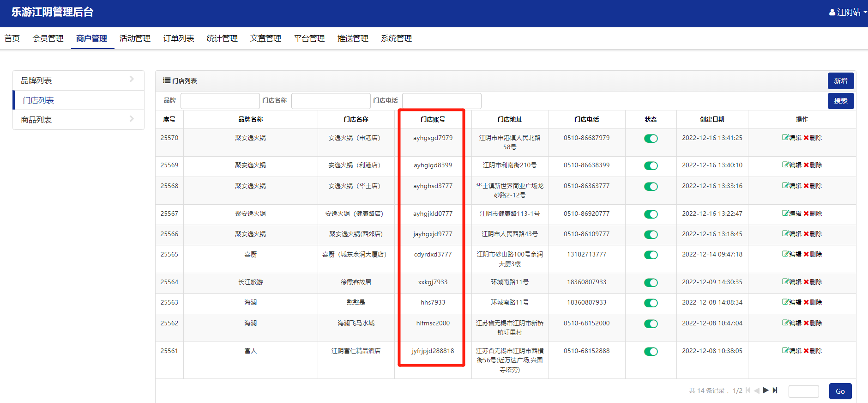Toggle status switch for store 25561
868x403 pixels.
[651, 352]
